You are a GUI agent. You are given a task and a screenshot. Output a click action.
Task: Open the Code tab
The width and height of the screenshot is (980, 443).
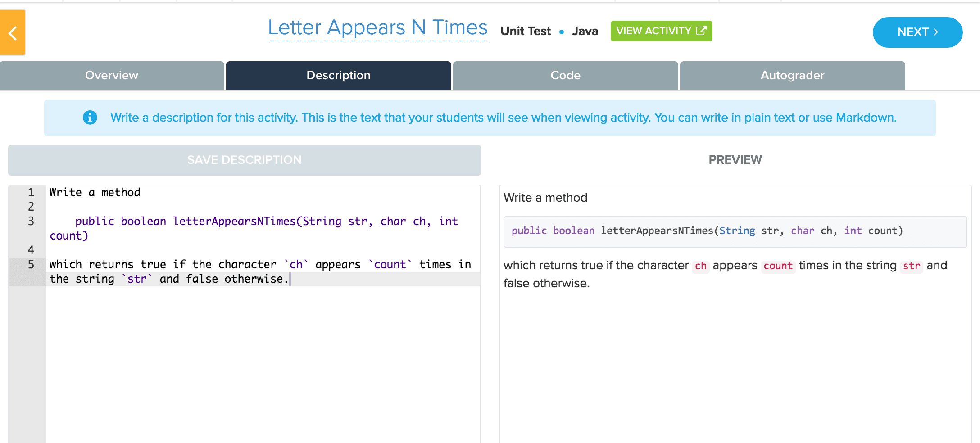565,76
